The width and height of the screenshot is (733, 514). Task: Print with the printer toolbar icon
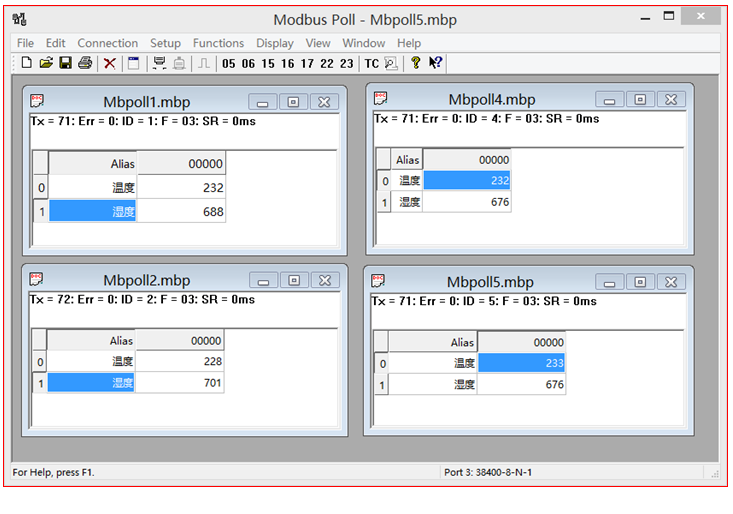(x=85, y=63)
